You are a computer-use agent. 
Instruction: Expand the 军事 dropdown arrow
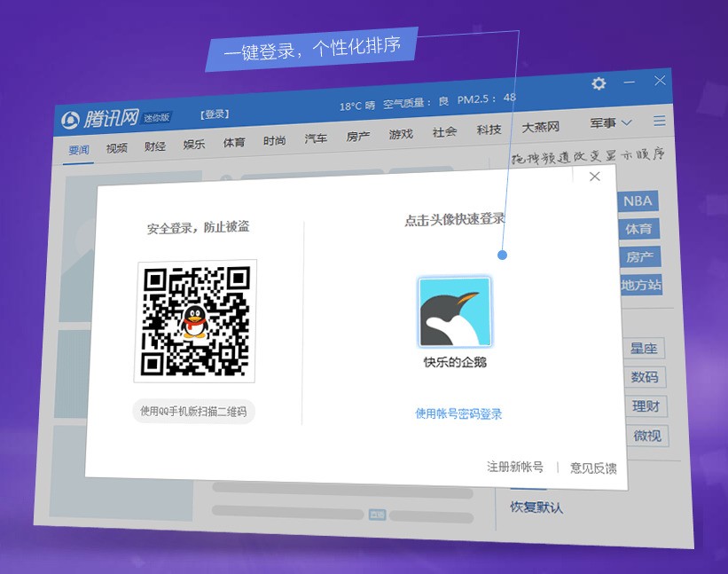click(626, 122)
